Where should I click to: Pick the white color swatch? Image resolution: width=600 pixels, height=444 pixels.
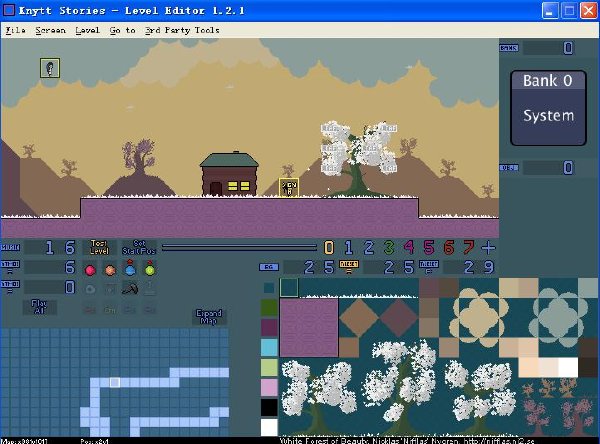(x=269, y=427)
